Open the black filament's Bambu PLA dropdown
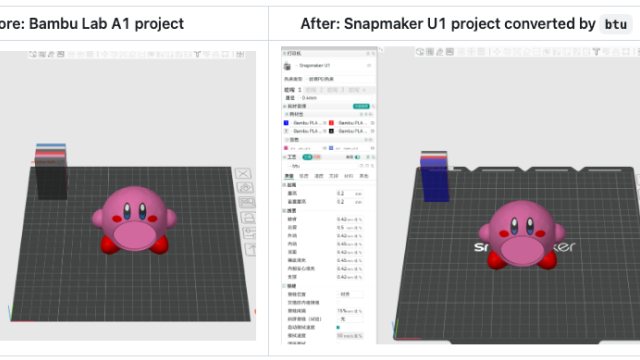This screenshot has width=640, height=360. pyautogui.click(x=352, y=131)
